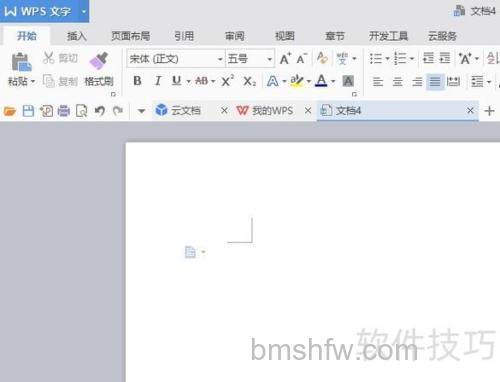Click the export to PDF icon

click(46, 111)
